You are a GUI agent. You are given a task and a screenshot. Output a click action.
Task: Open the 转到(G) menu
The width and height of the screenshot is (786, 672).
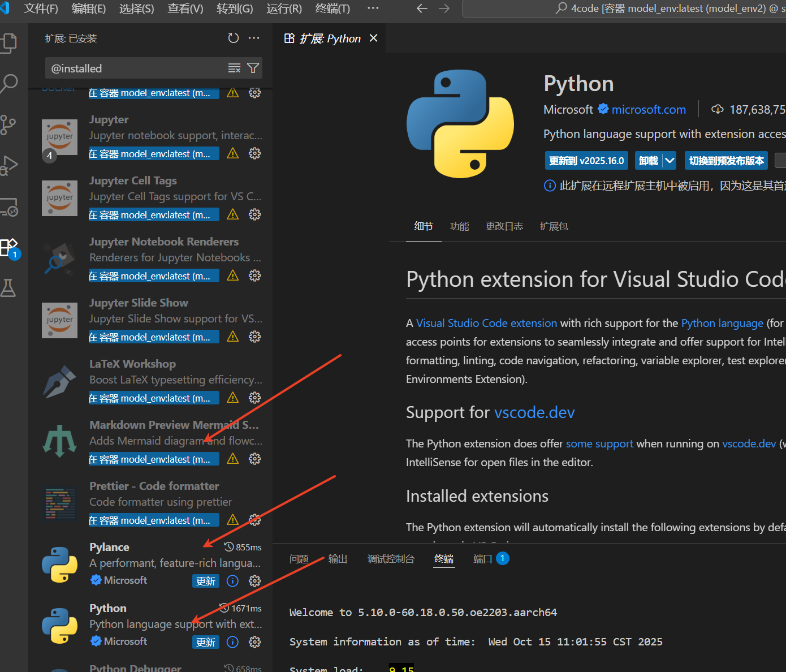[x=235, y=8]
